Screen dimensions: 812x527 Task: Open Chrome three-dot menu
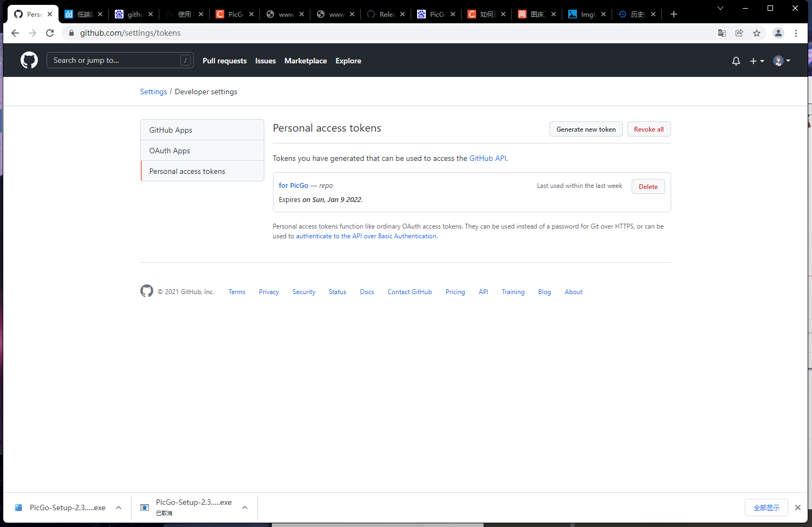point(796,33)
